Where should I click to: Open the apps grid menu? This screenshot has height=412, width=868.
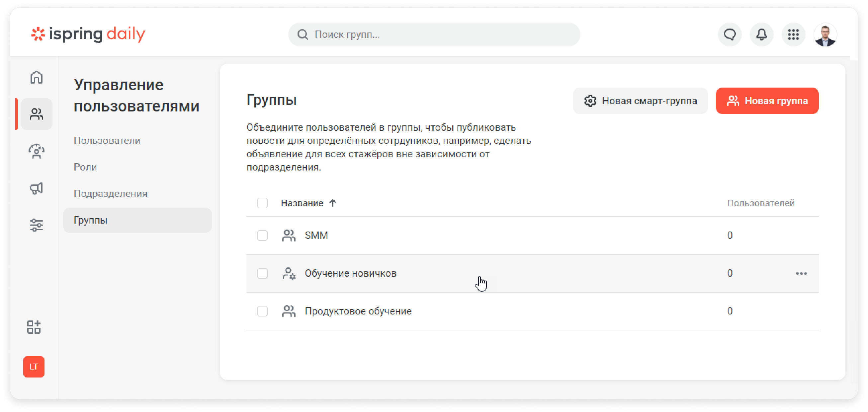tap(794, 34)
